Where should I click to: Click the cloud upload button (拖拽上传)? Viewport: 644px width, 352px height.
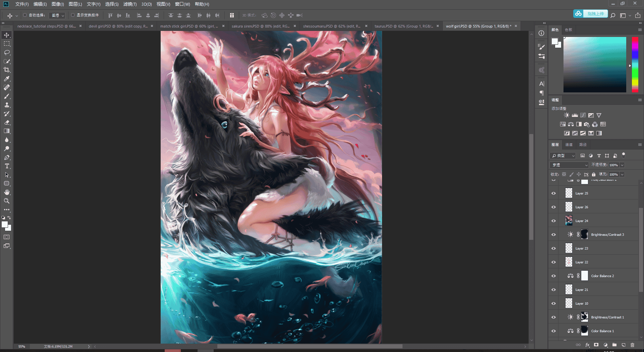(x=590, y=14)
